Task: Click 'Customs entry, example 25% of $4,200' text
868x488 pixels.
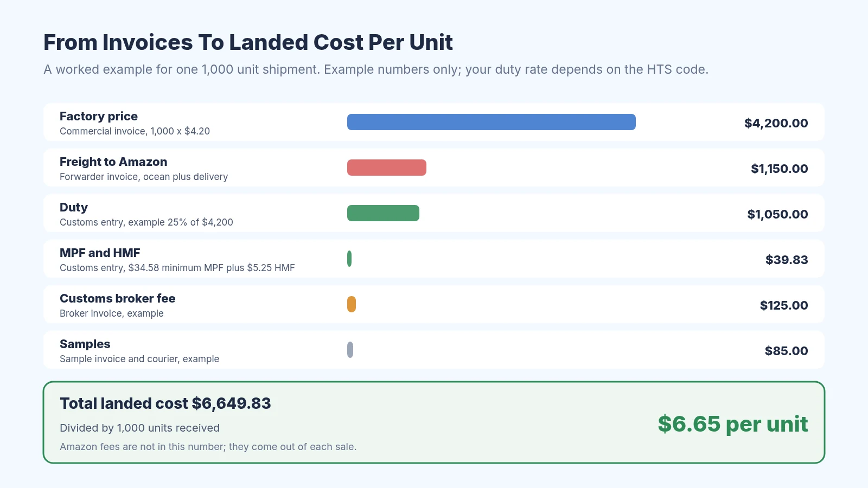Action: (x=146, y=222)
